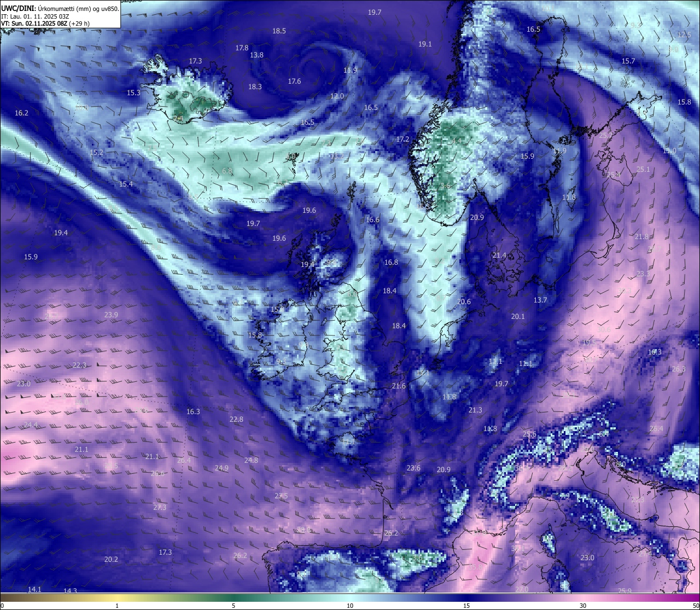
Task: Click the colorbar tick label 50
Action: (x=696, y=606)
